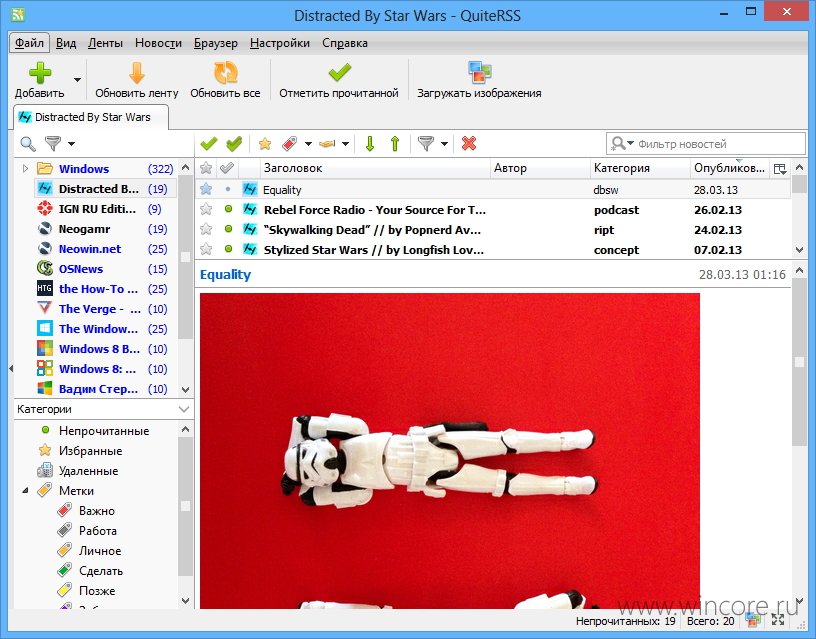Toggle unread dot of Stylized Star Wars

click(228, 249)
